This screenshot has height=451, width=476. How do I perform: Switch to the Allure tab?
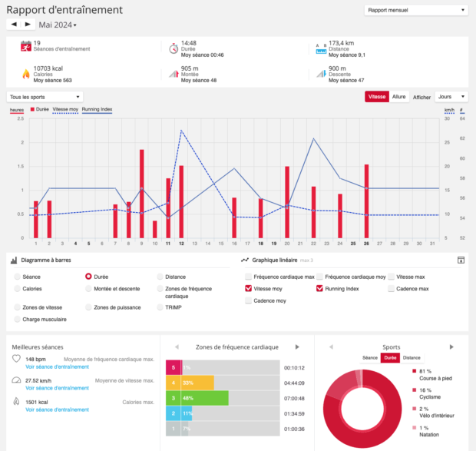[398, 97]
